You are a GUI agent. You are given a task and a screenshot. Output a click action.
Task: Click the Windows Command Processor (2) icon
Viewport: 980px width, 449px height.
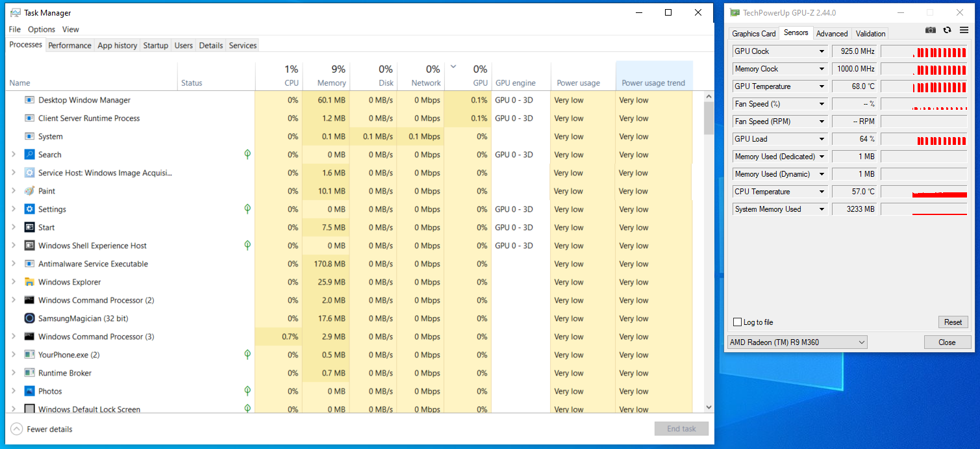[29, 300]
